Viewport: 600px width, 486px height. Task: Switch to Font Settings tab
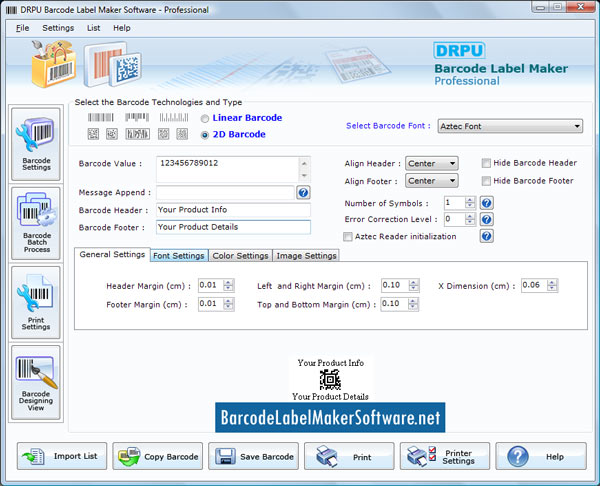[179, 256]
